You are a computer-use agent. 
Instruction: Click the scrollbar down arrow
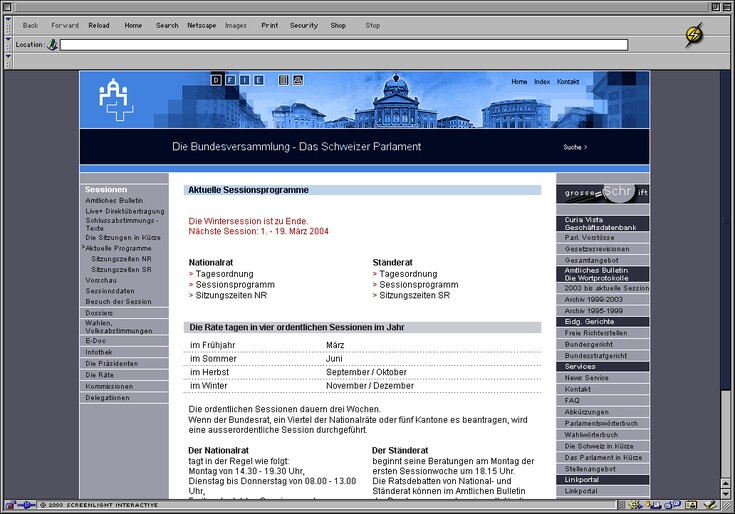tap(726, 493)
